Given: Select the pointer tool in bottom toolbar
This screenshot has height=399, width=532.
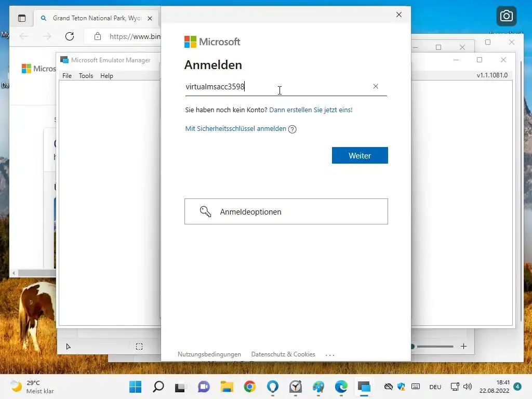Looking at the screenshot, I should point(68,347).
